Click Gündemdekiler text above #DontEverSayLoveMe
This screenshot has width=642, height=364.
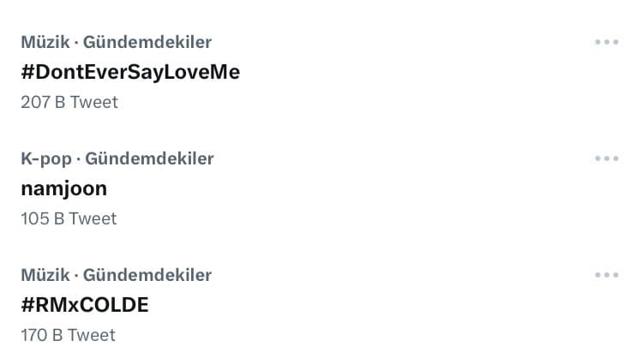(147, 42)
